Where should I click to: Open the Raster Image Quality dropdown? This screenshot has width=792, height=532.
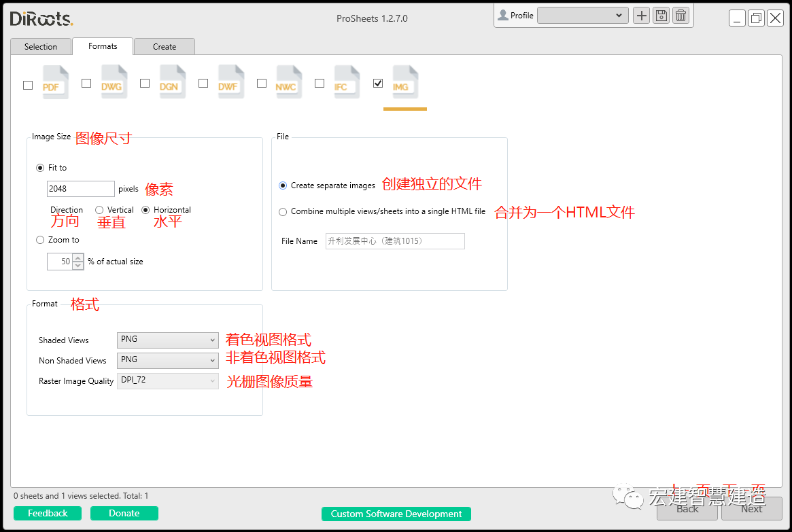tap(168, 381)
